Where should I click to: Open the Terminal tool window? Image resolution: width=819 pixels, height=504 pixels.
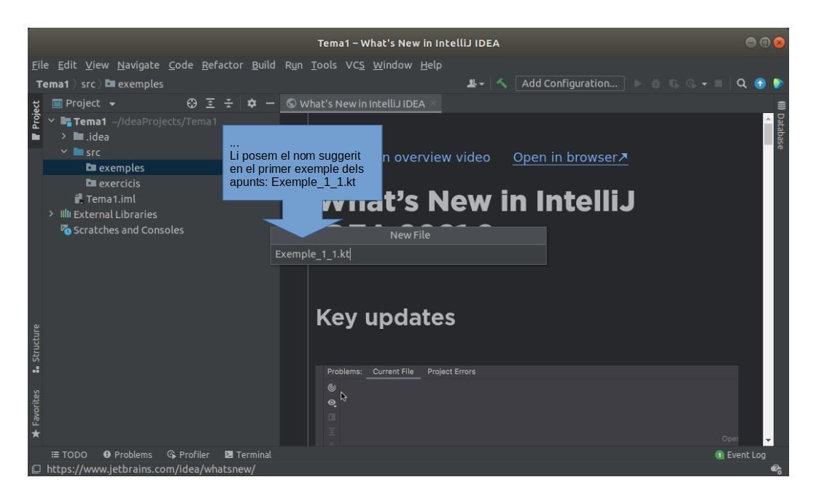coord(247,455)
